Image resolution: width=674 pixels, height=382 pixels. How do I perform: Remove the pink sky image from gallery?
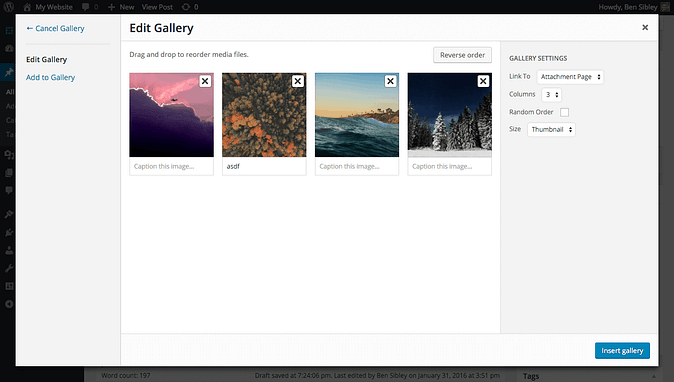tap(205, 81)
